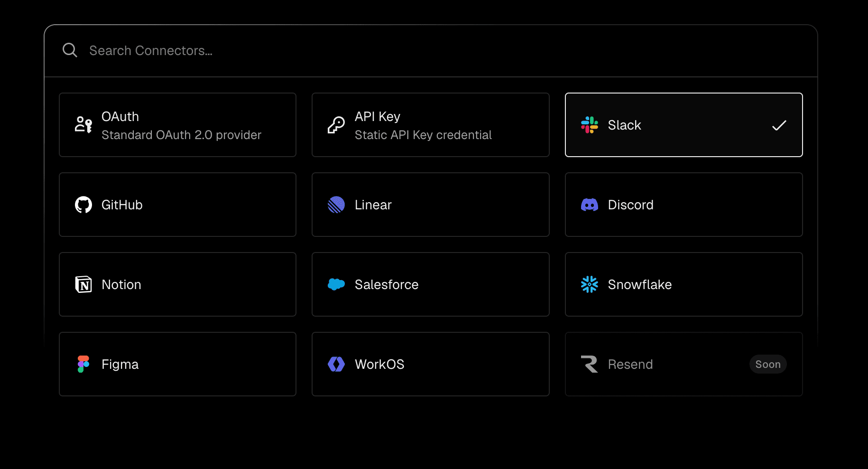The width and height of the screenshot is (868, 469).
Task: Choose the WorkOS connector card
Action: [x=431, y=364]
